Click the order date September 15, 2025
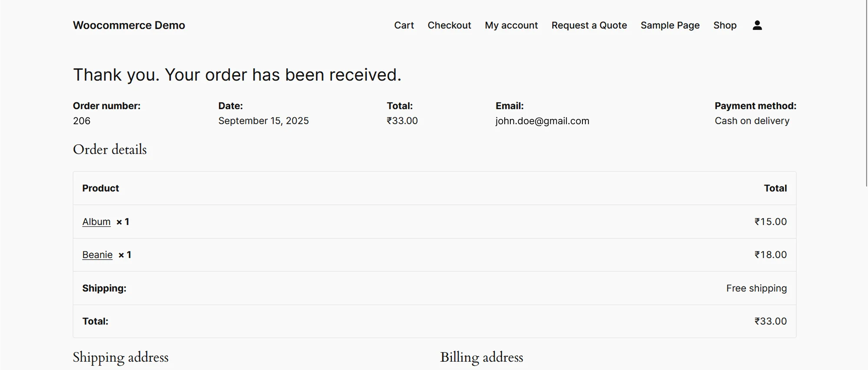 pyautogui.click(x=263, y=121)
